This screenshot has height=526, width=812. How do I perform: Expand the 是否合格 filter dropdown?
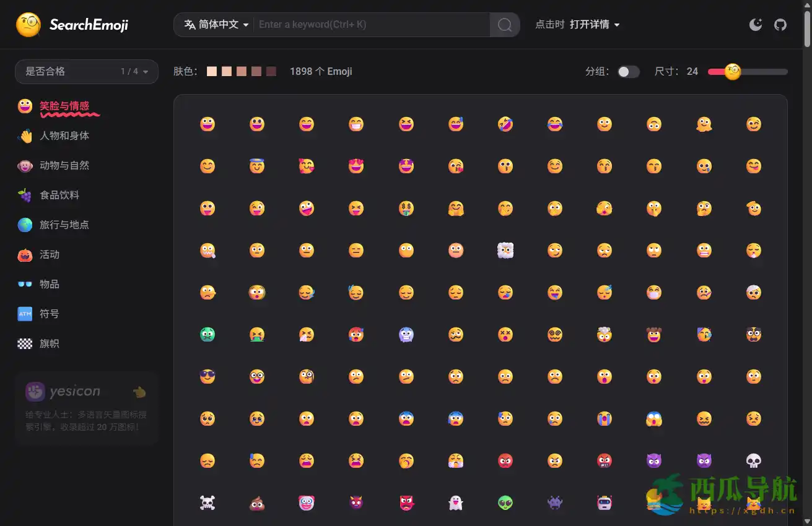click(86, 72)
